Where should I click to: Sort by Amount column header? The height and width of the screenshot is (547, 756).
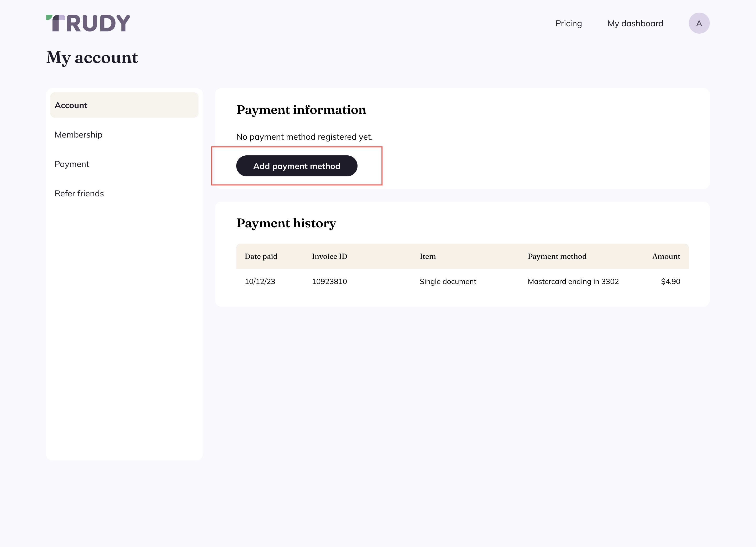(x=666, y=256)
